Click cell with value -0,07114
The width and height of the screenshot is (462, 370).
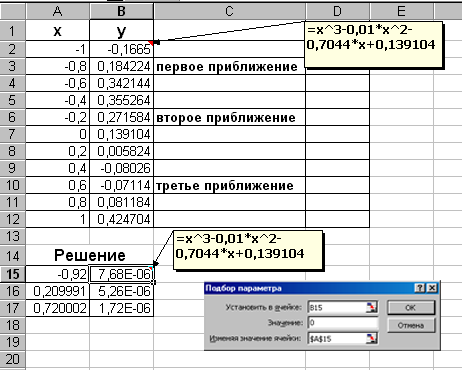[121, 185]
